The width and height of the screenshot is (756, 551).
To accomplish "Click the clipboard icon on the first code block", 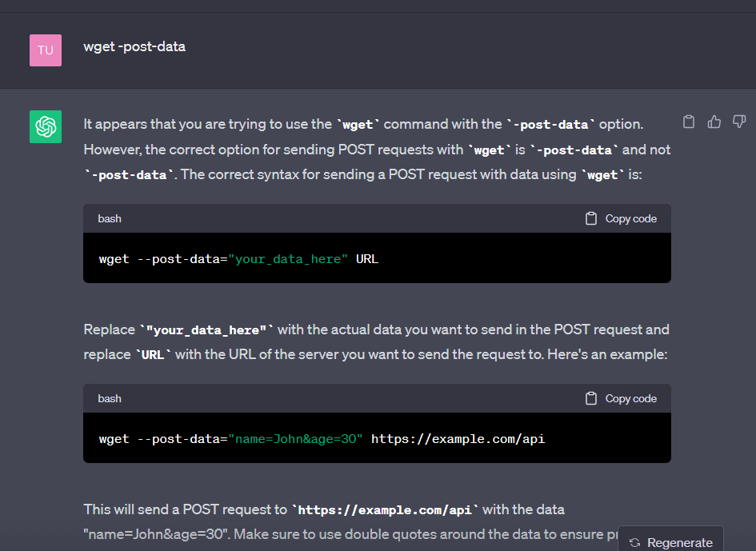I will coord(590,218).
